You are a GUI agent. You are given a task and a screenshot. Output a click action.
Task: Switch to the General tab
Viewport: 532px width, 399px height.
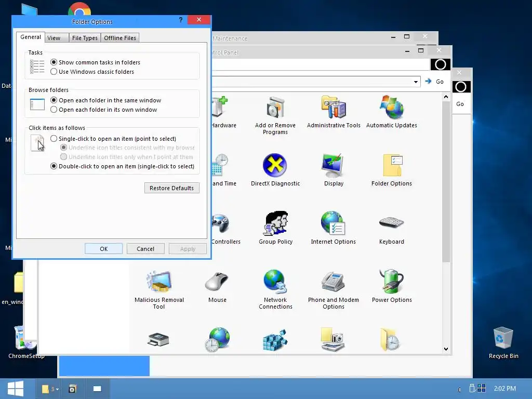pyautogui.click(x=31, y=37)
